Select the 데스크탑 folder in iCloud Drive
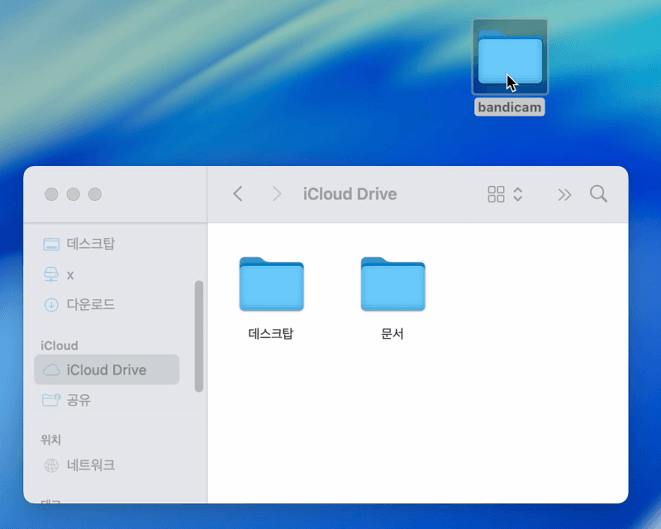The height and width of the screenshot is (529, 661). [x=271, y=285]
